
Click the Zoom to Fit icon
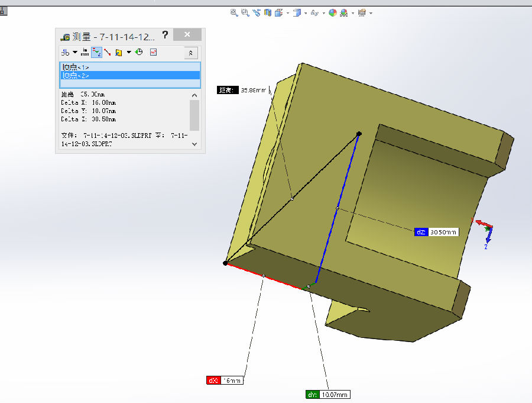click(234, 12)
